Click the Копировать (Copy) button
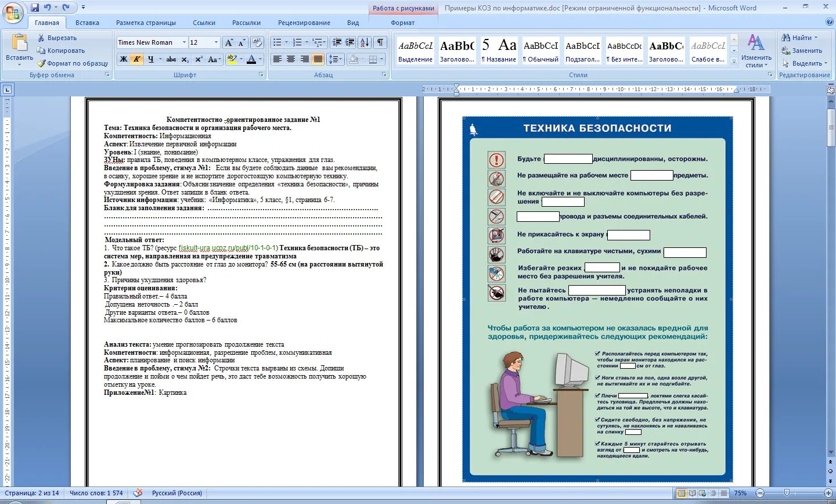This screenshot has width=836, height=504. [61, 51]
